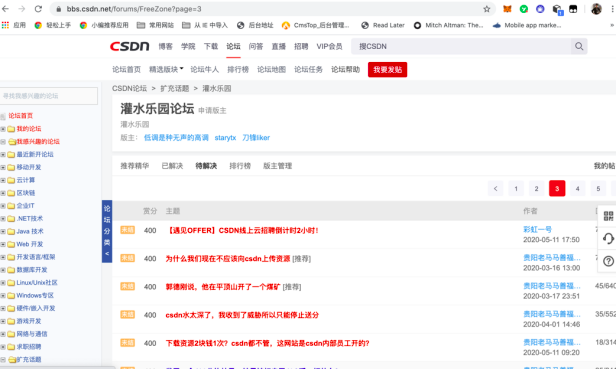The width and height of the screenshot is (616, 370).
Task: Collapse the 扩充话题 tree node
Action: pos(3,360)
